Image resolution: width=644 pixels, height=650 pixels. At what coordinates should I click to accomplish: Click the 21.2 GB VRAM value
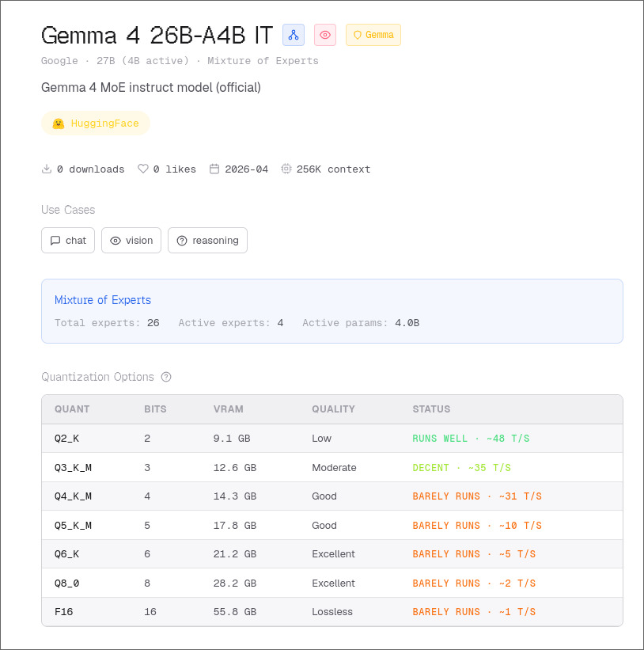click(x=235, y=554)
